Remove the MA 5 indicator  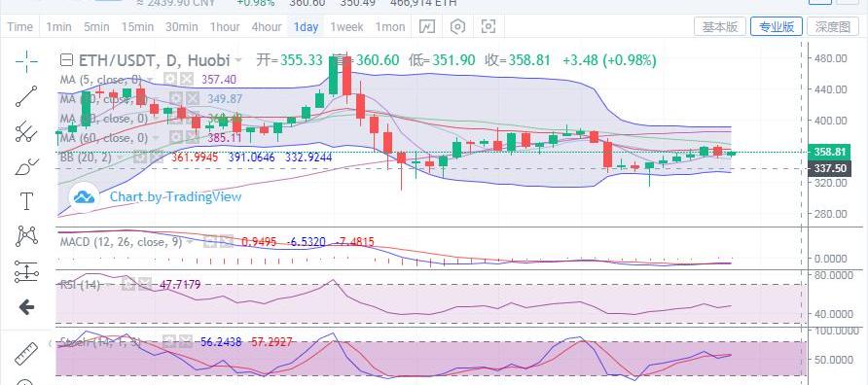[187, 79]
